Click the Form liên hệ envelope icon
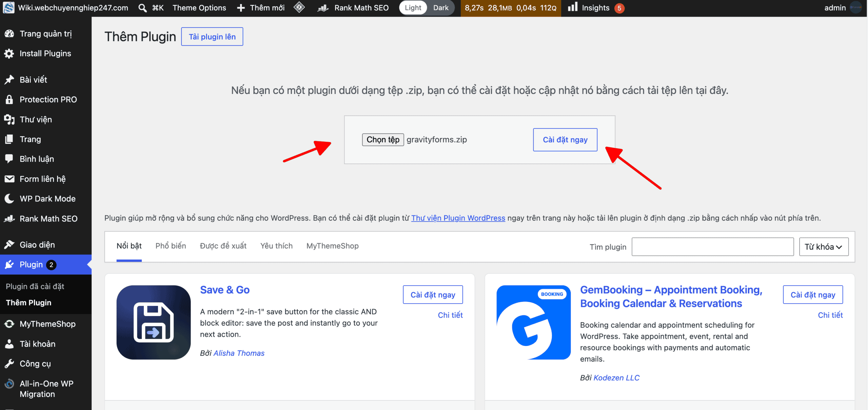Screen dimensions: 868x410 [x=9, y=179]
